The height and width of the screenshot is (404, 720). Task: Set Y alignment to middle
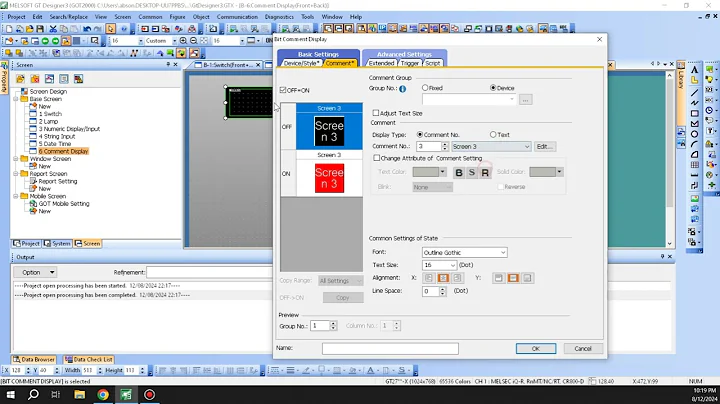click(x=513, y=278)
